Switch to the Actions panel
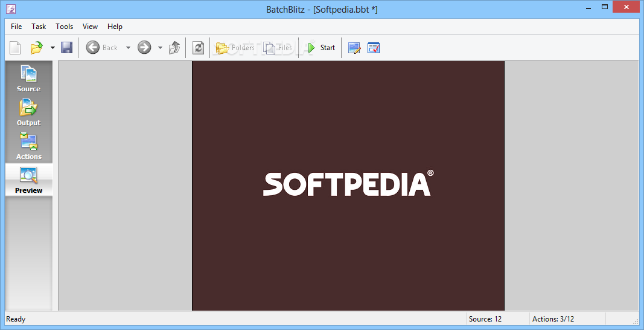The width and height of the screenshot is (644, 330). click(x=29, y=146)
